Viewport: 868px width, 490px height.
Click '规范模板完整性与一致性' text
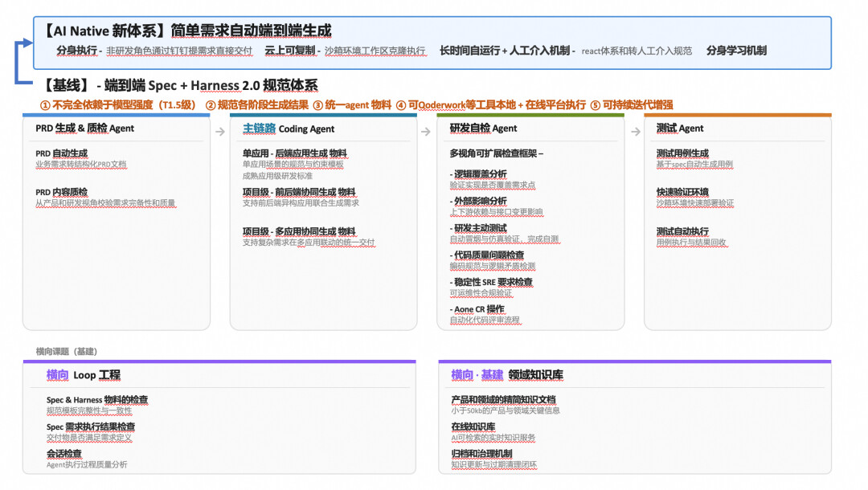(89, 410)
